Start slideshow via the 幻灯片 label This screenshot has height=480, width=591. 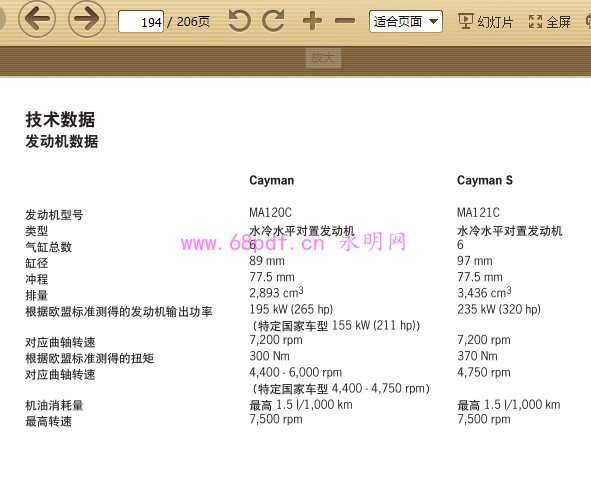[x=495, y=22]
